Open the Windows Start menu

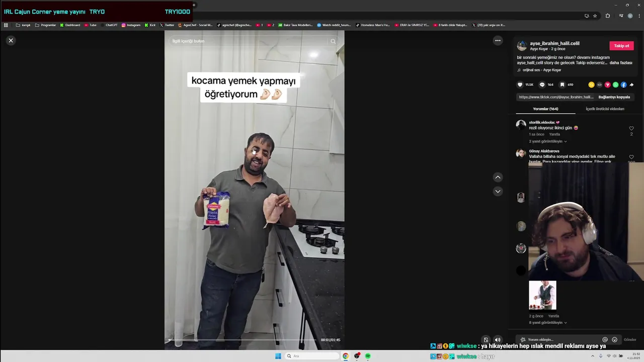point(278,356)
